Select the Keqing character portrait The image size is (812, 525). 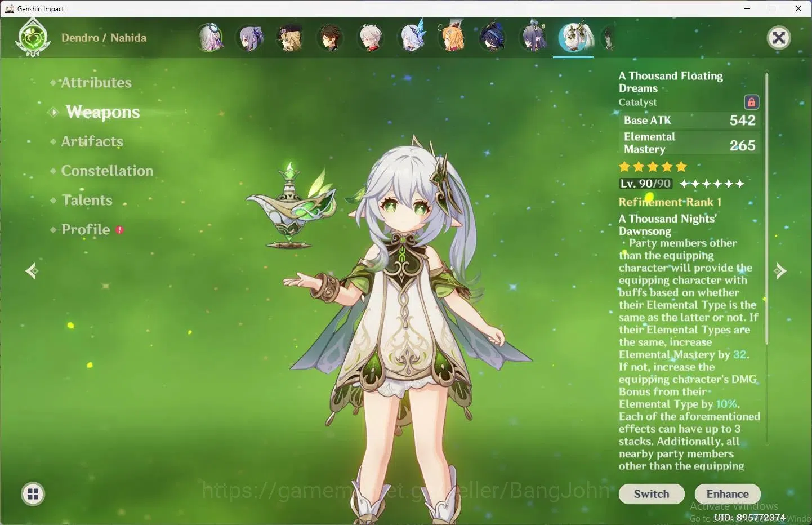(x=251, y=38)
